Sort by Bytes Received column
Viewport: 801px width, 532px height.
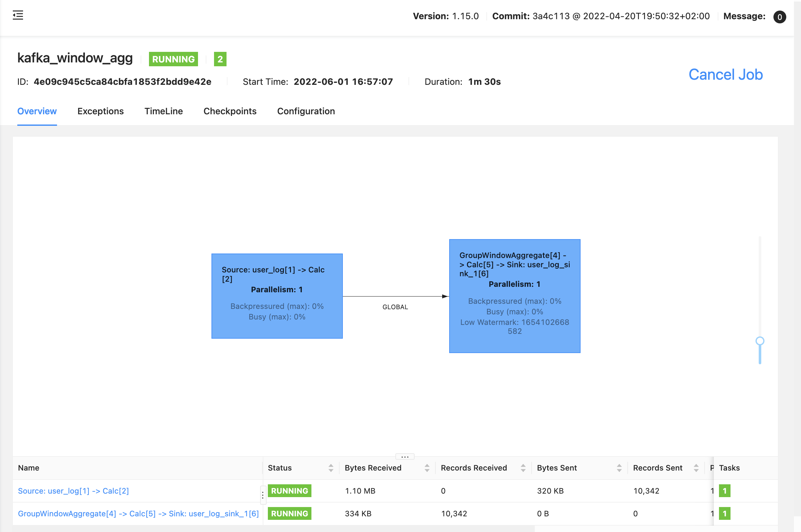coord(427,468)
